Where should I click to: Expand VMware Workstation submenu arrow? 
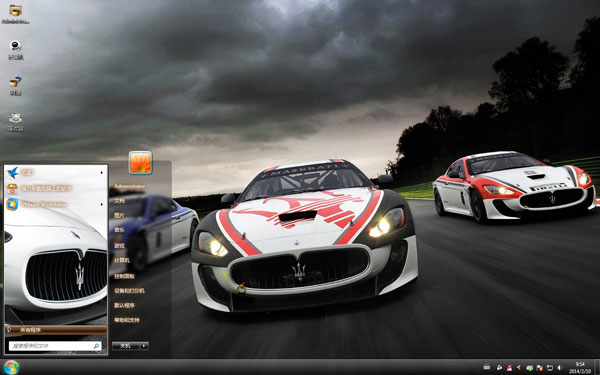[102, 204]
